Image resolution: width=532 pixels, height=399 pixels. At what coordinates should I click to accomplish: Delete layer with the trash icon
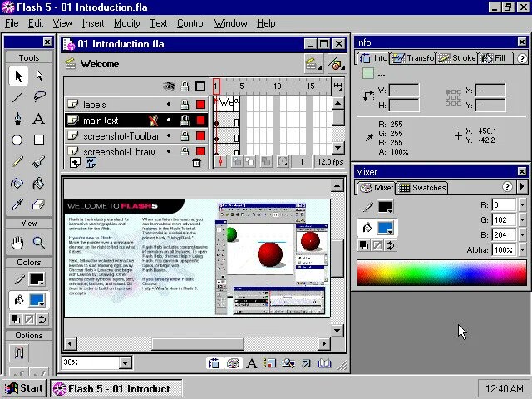coord(197,163)
